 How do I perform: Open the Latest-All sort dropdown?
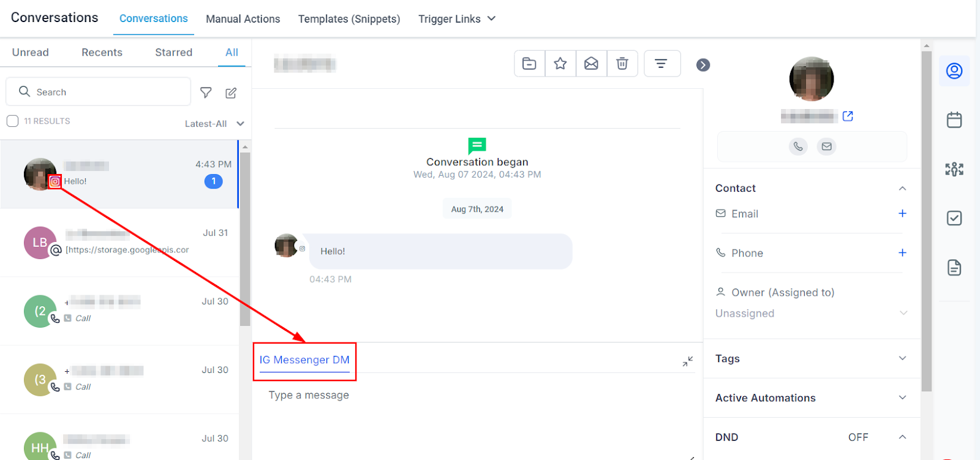pos(214,124)
